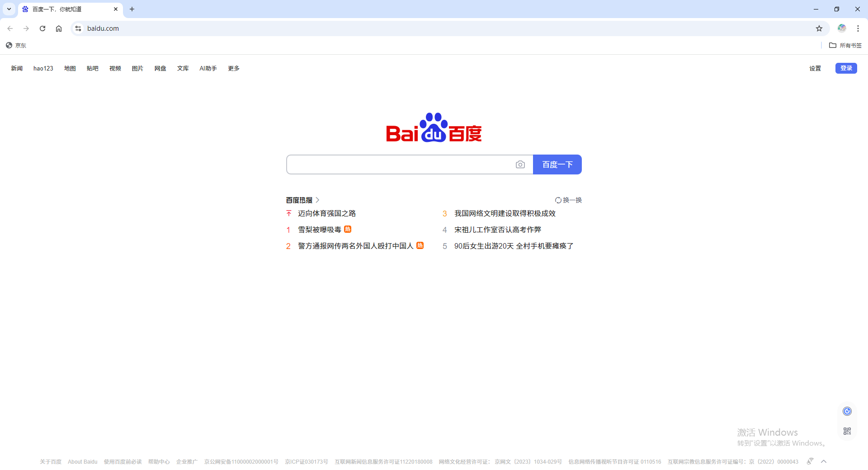This screenshot has height=470, width=868.
Task: Close the 百度一下 tab
Action: click(x=116, y=9)
